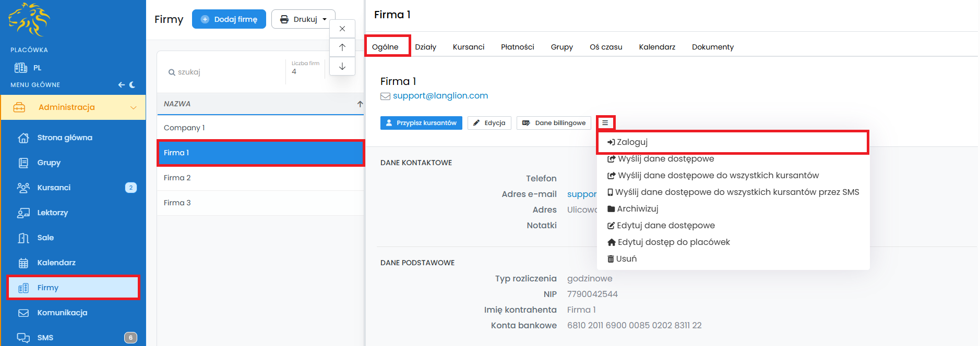This screenshot has width=980, height=346.
Task: Click the hamburger menu icon next to Dane billingowe
Action: point(605,123)
